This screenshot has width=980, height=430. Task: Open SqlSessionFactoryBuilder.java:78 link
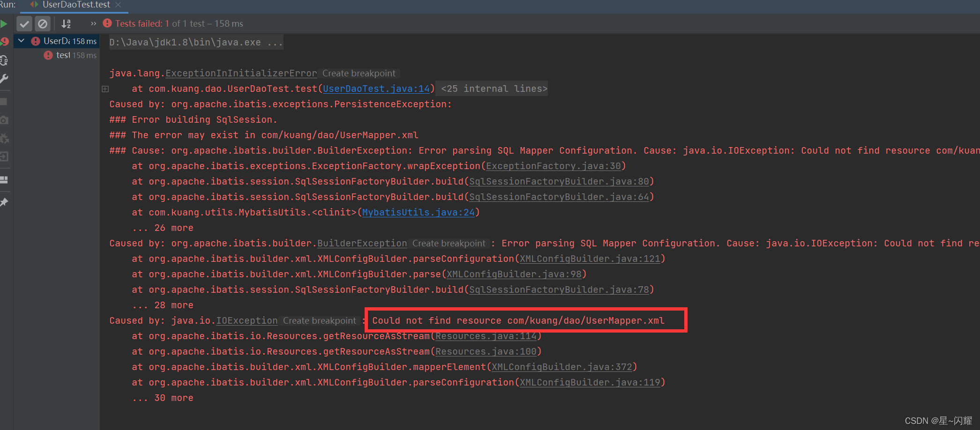click(x=559, y=290)
